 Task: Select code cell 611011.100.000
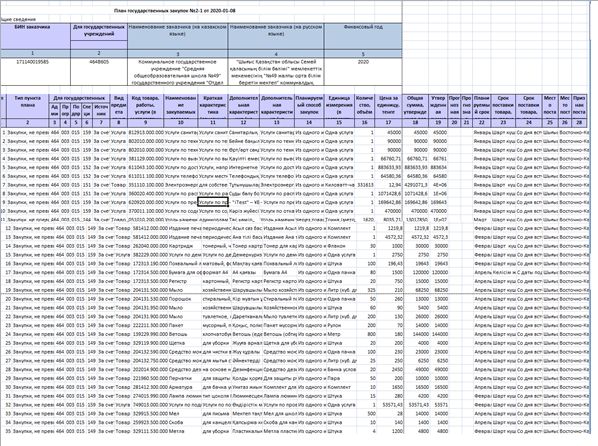coord(146,176)
